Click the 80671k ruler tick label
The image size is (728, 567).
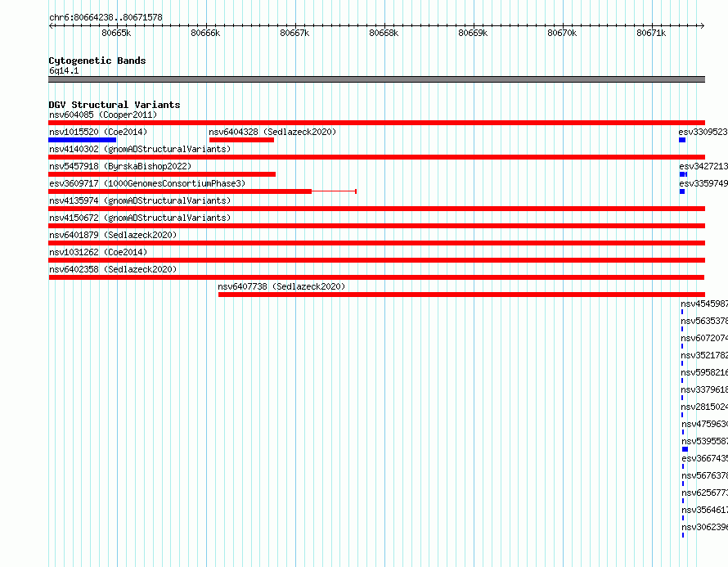coord(651,33)
